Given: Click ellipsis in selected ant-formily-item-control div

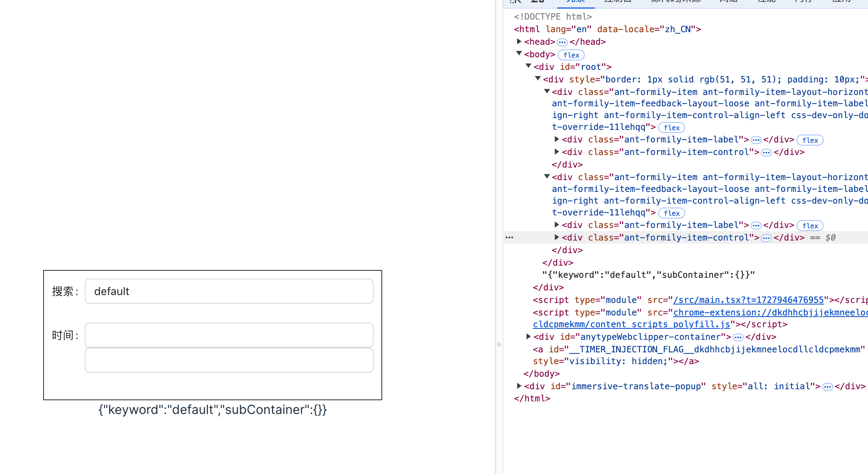Looking at the screenshot, I should click(766, 238).
